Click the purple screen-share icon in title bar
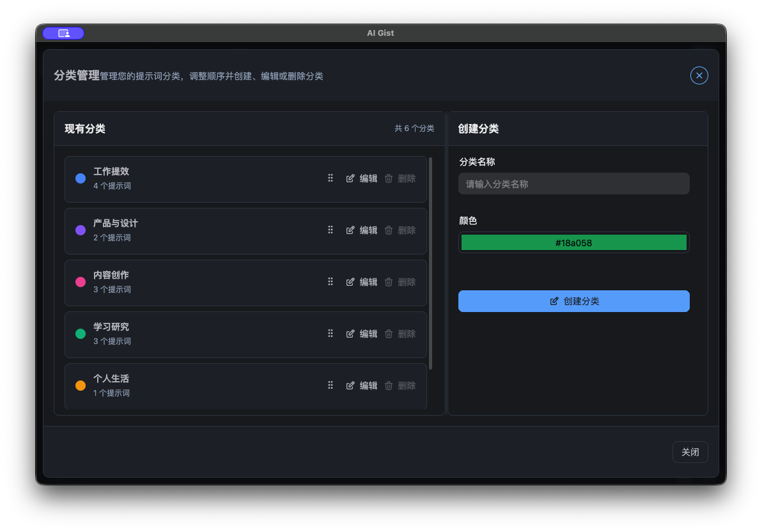The height and width of the screenshot is (532, 762). (64, 33)
